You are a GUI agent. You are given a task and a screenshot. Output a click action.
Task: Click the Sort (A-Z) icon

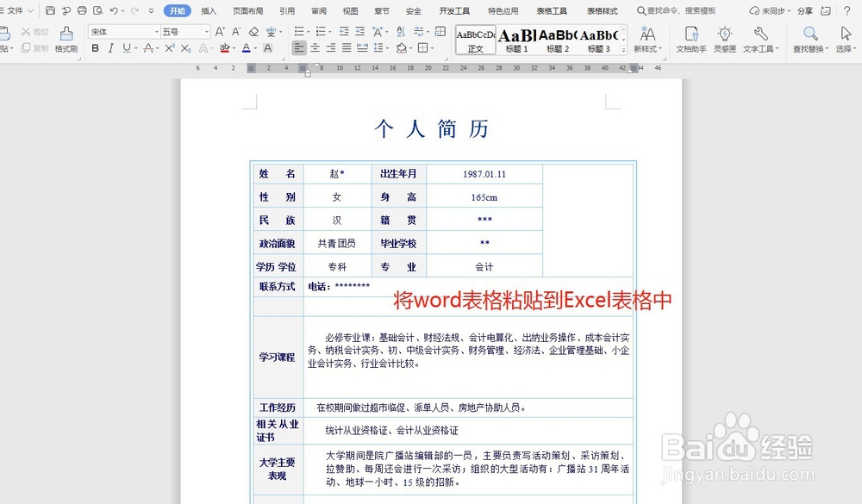point(401,32)
